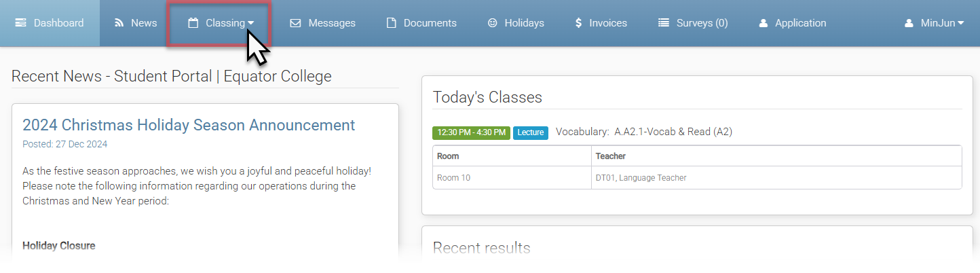The height and width of the screenshot is (273, 980).
Task: Open the Surveys (0) menu item
Action: pos(702,23)
